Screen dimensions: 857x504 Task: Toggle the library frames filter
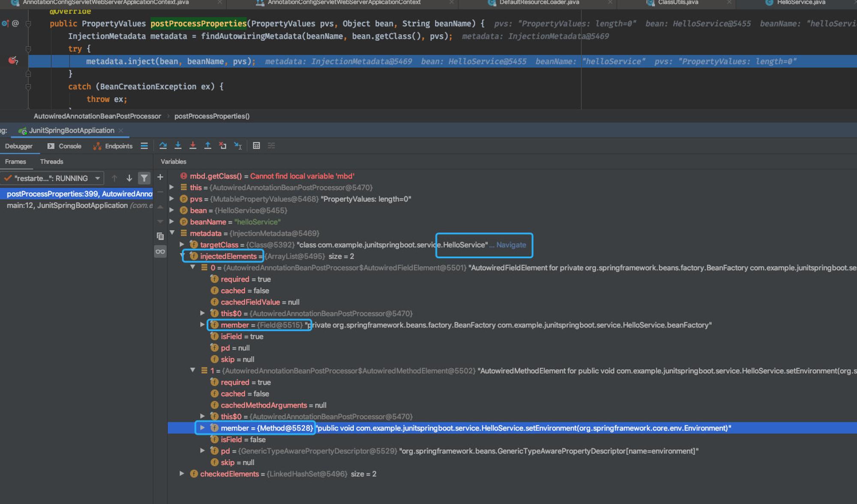(x=144, y=178)
